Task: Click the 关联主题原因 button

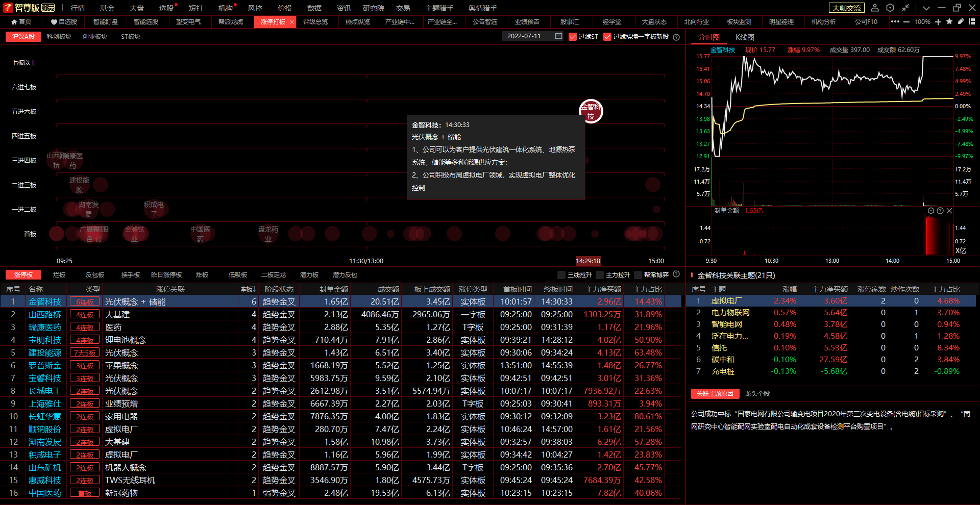Action: point(715,394)
